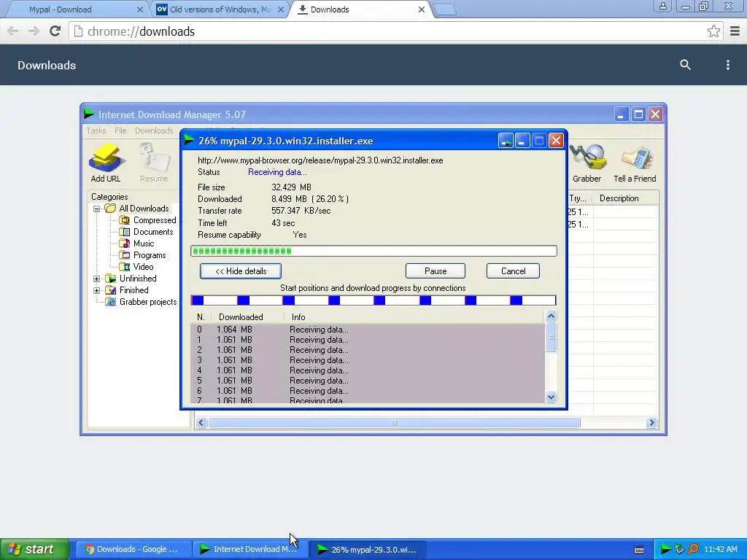Click the magnifier tray icon
747x560 pixels.
(x=693, y=550)
